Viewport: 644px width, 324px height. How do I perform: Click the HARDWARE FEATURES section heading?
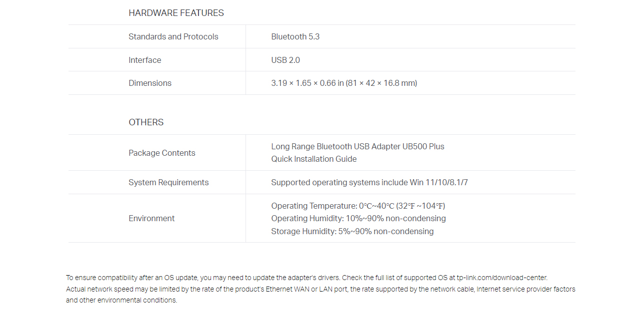click(176, 13)
